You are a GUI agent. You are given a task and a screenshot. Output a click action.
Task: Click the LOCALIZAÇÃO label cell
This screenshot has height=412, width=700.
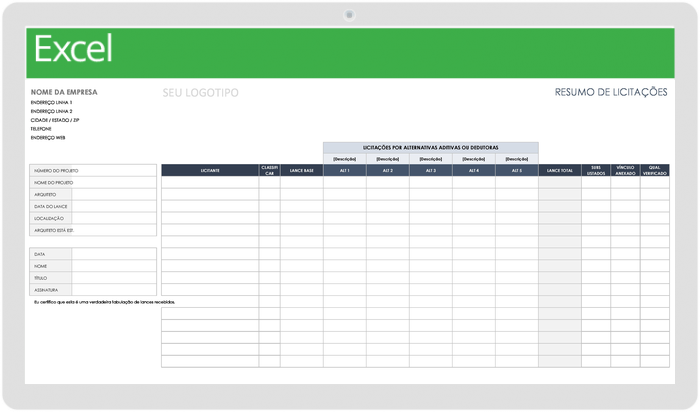coord(50,218)
